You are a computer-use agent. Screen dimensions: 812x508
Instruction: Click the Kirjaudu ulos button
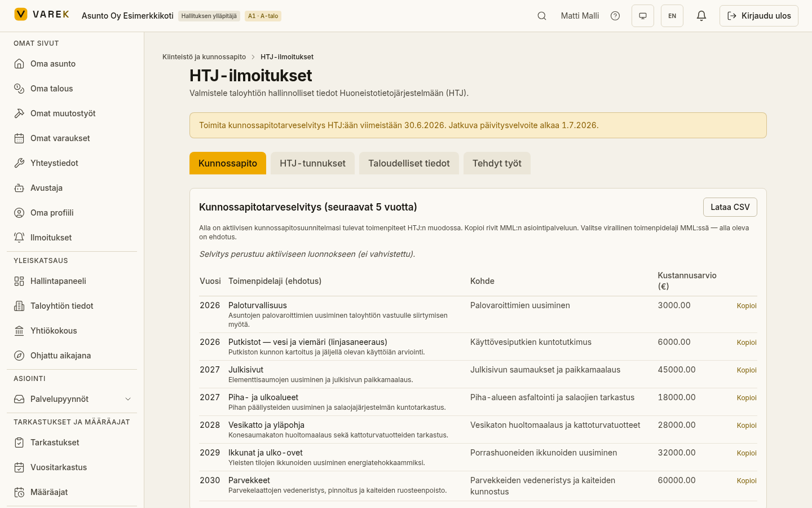[x=759, y=16]
